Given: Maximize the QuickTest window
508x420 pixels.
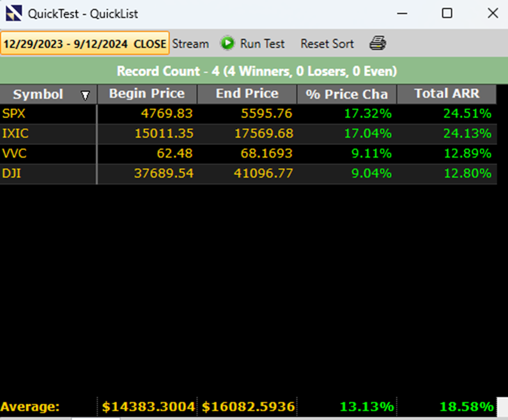Looking at the screenshot, I should [447, 13].
